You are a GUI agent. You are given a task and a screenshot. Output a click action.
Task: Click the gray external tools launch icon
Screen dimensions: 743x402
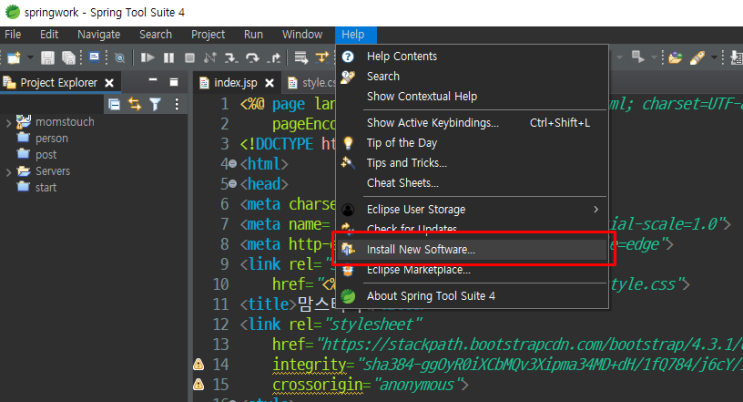pos(638,57)
